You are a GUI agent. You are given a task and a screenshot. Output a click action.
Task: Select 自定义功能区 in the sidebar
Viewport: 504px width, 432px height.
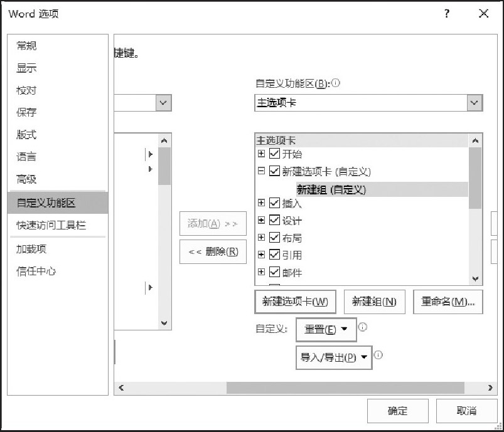pos(58,203)
